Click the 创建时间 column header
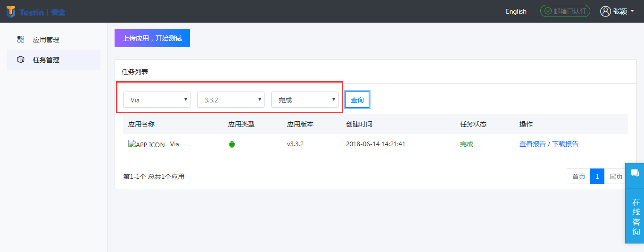Screen dimensions: 644x252 [x=359, y=124]
